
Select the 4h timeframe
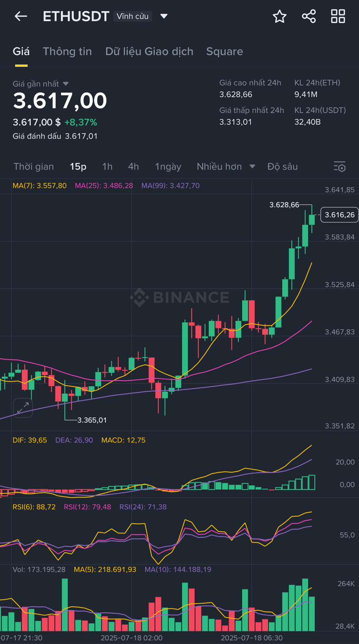pyautogui.click(x=134, y=166)
